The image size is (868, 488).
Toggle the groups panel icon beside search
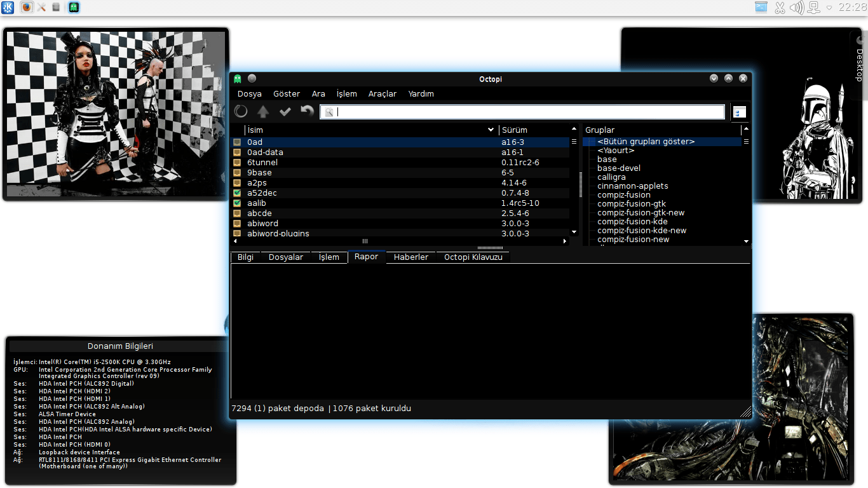point(739,112)
